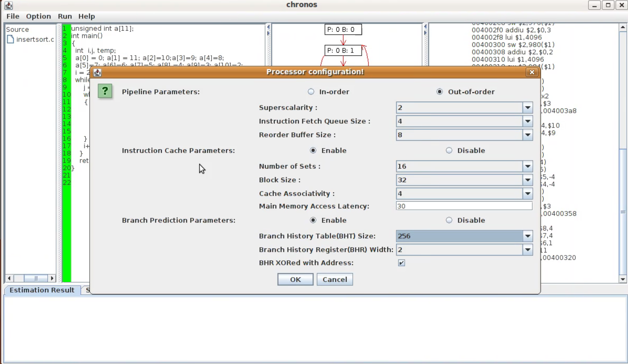Select Out-of-order pipeline parameter

point(440,91)
